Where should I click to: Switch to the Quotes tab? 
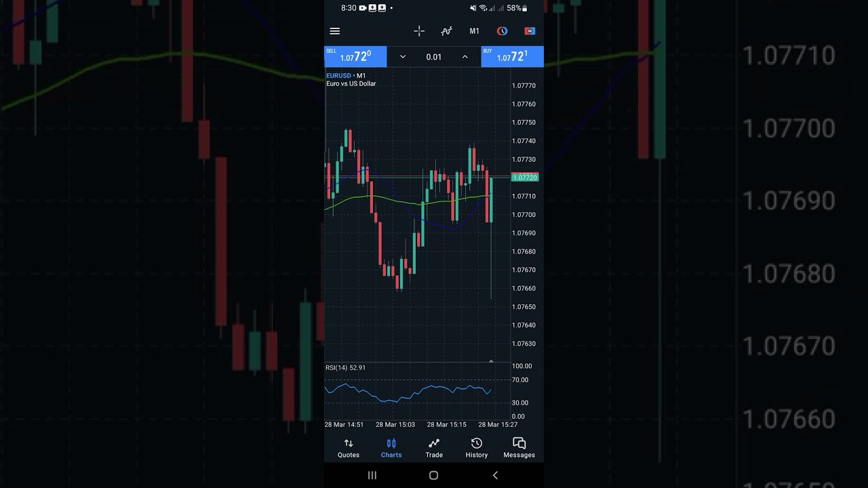[349, 448]
